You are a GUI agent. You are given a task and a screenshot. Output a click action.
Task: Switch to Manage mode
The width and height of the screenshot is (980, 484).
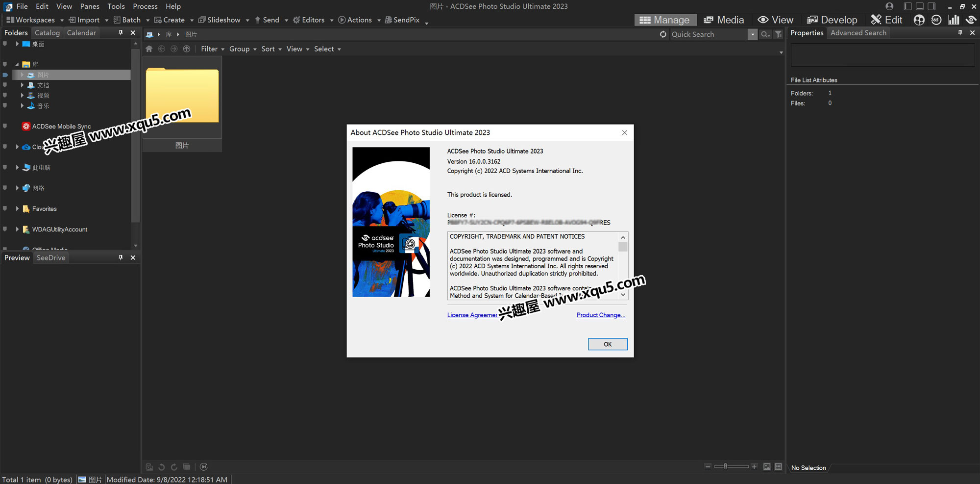665,20
